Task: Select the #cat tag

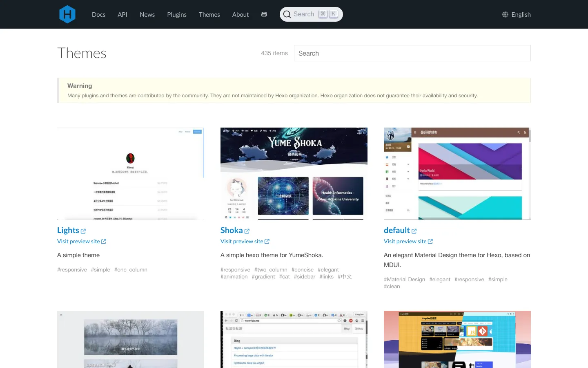Action: (285, 276)
